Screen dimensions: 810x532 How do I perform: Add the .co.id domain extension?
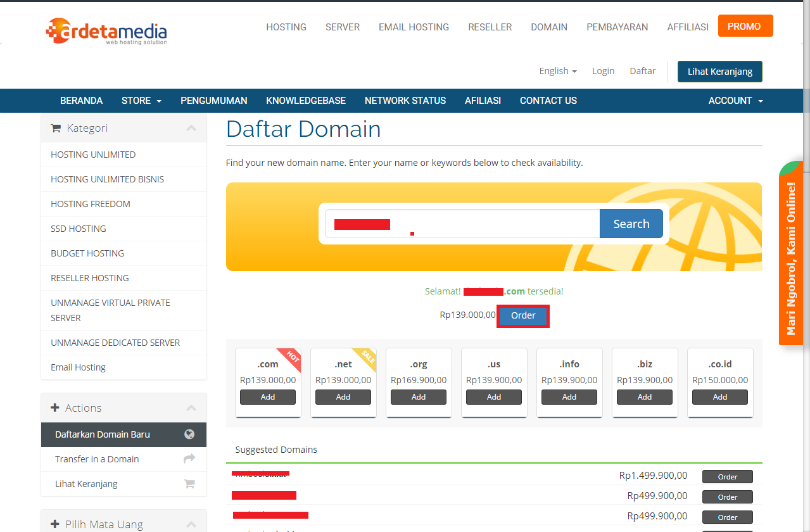click(719, 397)
